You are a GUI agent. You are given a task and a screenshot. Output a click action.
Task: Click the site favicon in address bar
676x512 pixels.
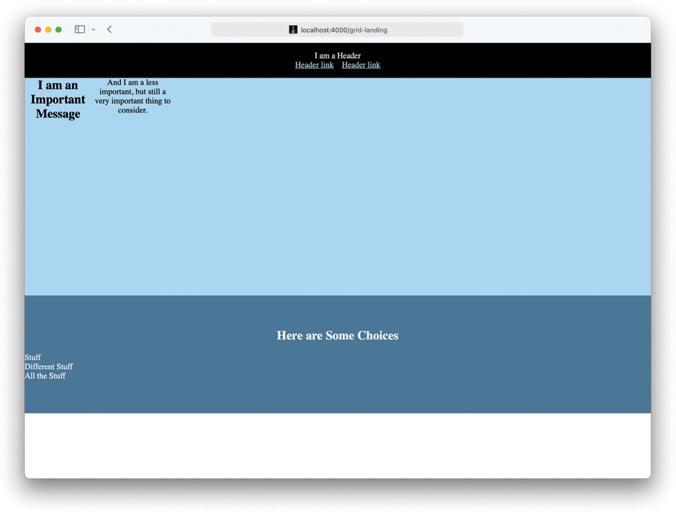point(293,30)
